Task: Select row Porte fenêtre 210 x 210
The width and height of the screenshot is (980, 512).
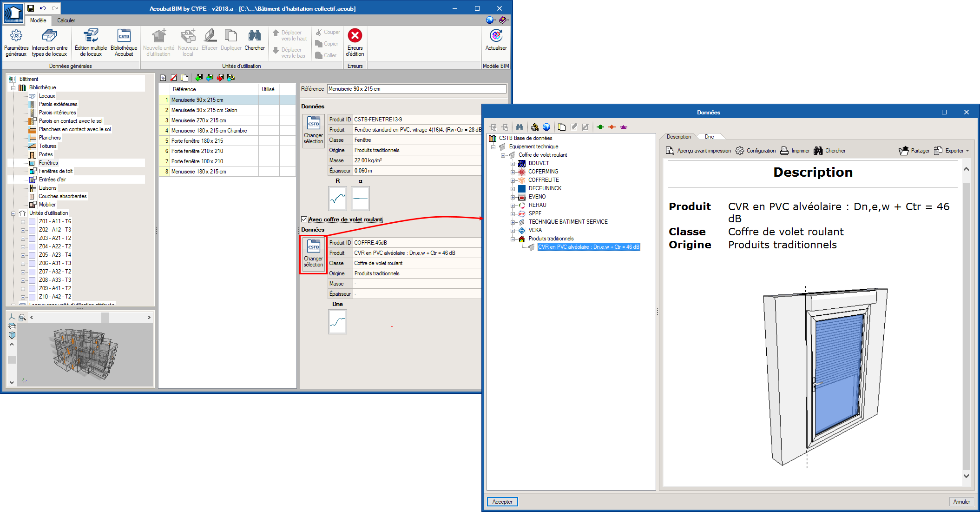Action: click(228, 151)
